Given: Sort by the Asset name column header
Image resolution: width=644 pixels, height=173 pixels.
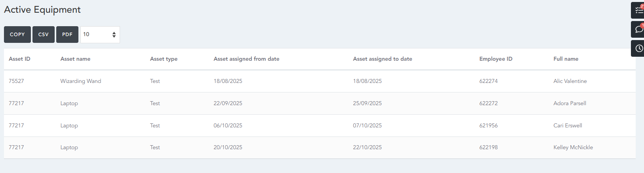Looking at the screenshot, I should click(75, 59).
